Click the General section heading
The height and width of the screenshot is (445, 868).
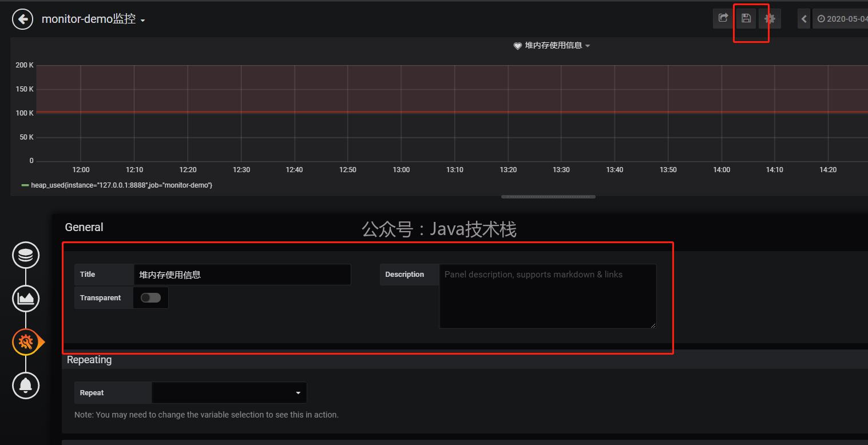click(x=84, y=227)
